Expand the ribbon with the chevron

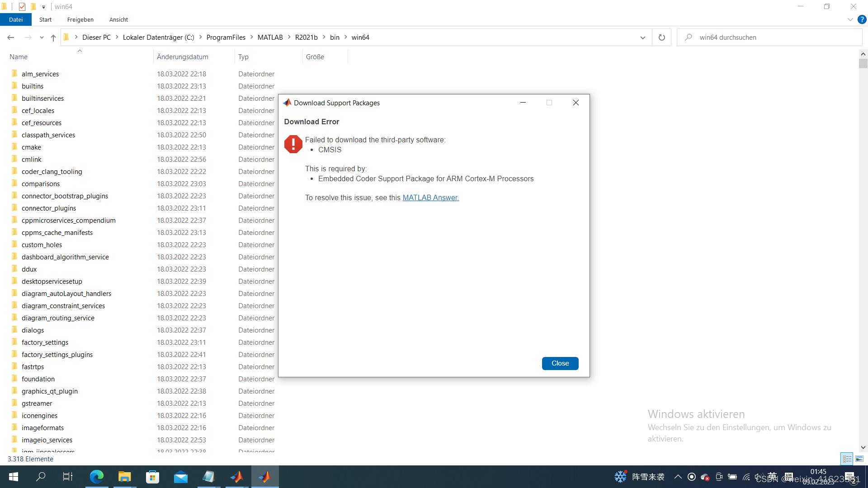(x=850, y=19)
